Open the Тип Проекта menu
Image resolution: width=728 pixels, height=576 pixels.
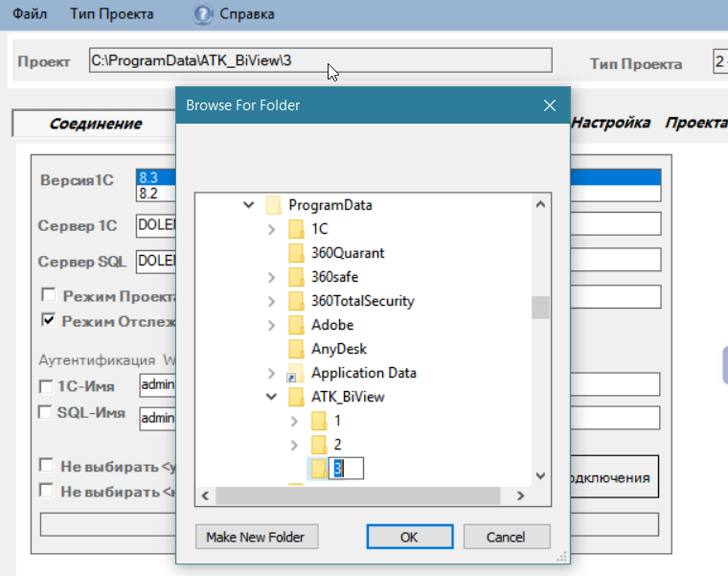(112, 14)
